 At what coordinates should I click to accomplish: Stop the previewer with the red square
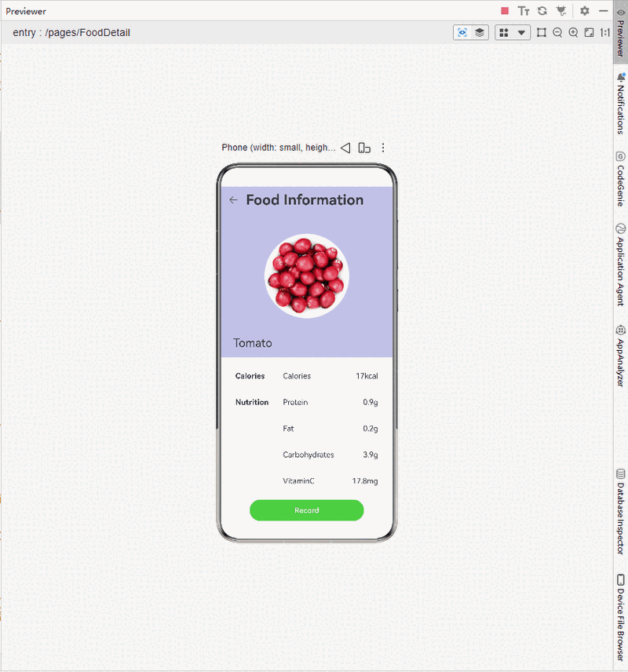[505, 11]
